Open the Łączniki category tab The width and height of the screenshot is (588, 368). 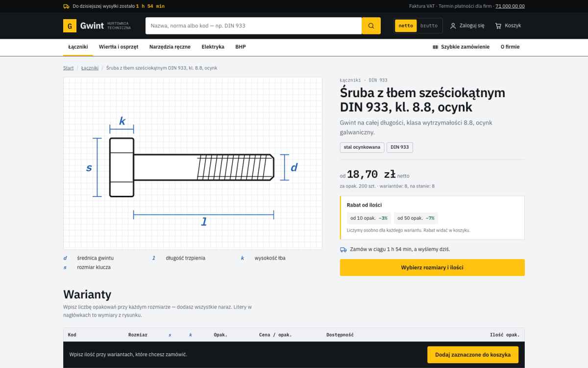[x=78, y=47]
